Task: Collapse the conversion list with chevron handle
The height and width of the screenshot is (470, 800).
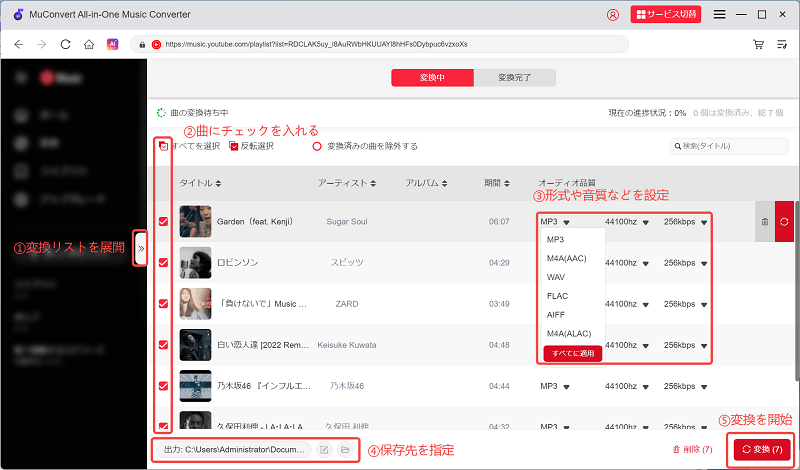Action: tap(141, 248)
